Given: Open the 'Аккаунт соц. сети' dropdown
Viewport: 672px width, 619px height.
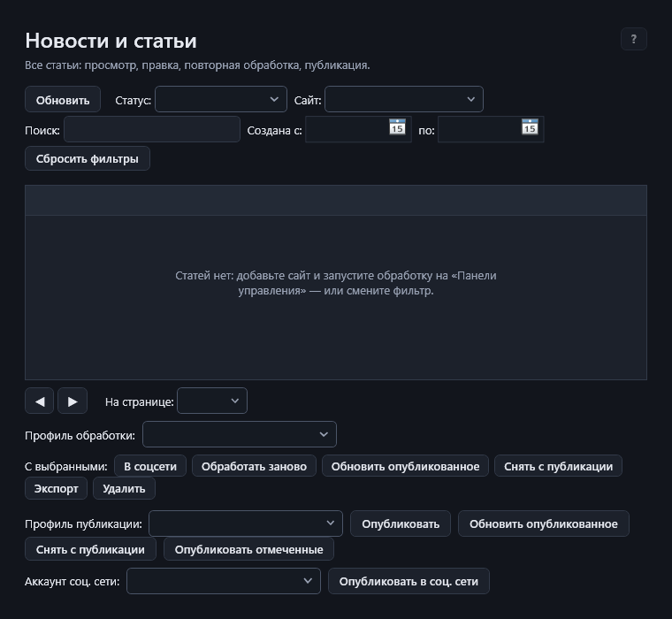Looking at the screenshot, I should [224, 581].
